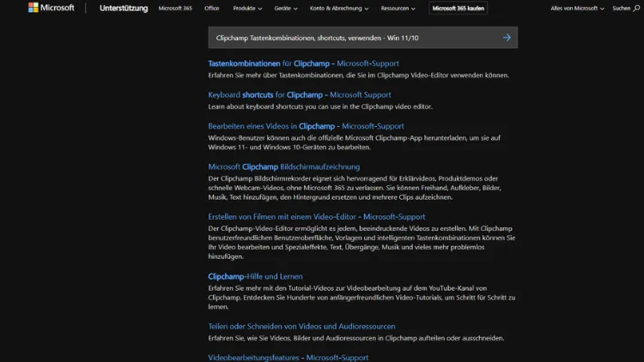The image size is (644, 362).
Task: Click description starting 'Der Clipchamp-Video-Editor ermöglicht'
Action: tap(361, 243)
